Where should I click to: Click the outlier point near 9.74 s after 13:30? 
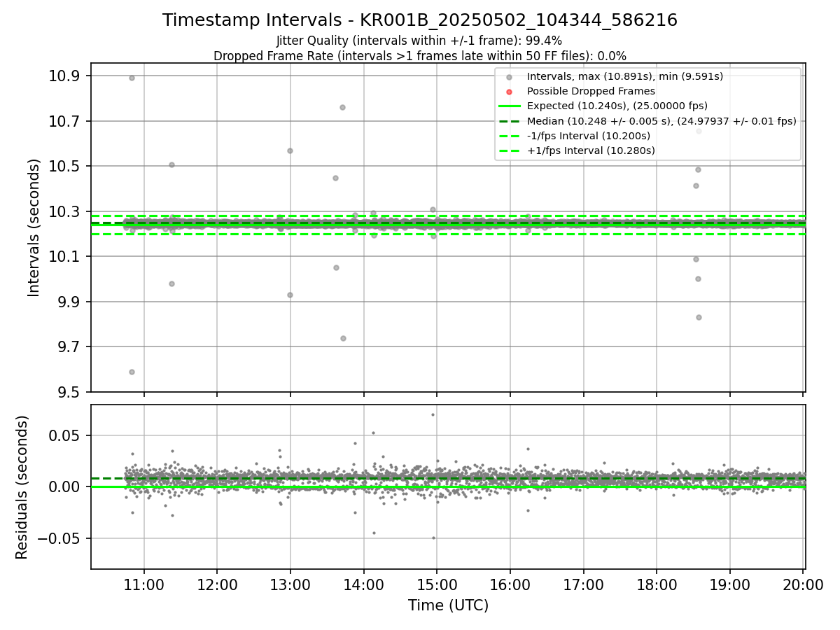click(x=343, y=338)
